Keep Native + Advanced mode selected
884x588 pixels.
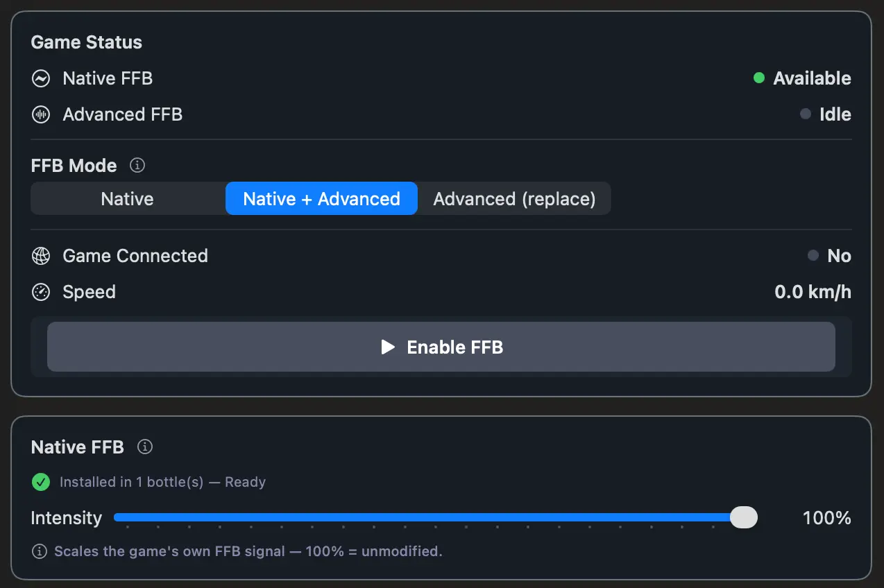321,198
